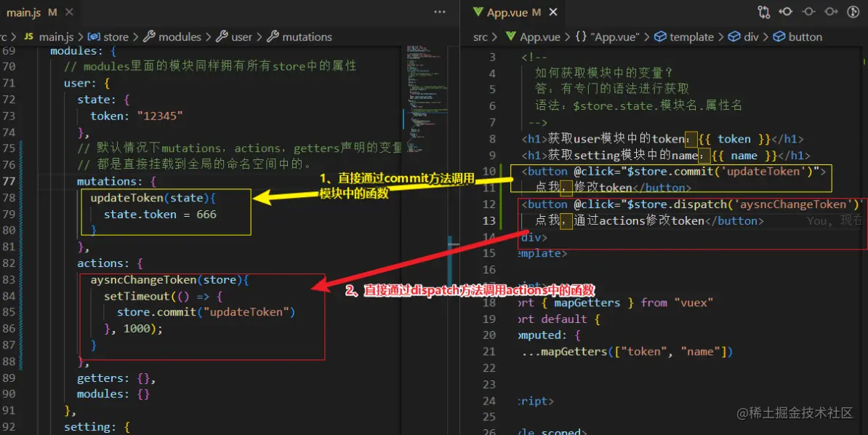Open the quoted "App.vue" symbol breadcrumb

click(614, 37)
